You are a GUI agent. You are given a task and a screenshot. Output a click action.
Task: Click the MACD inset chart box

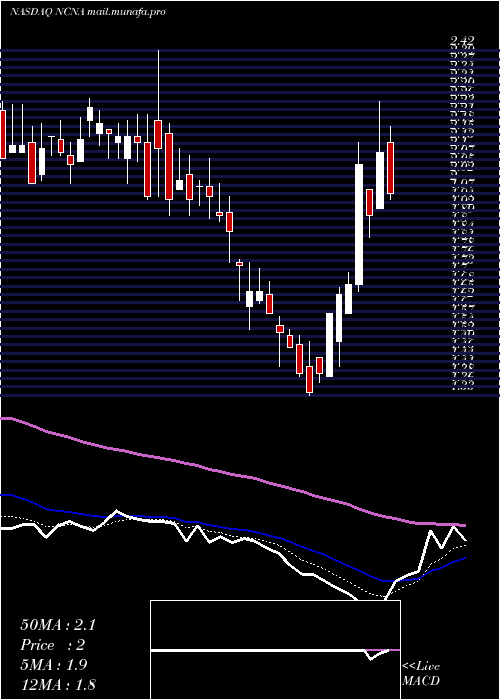point(275,650)
